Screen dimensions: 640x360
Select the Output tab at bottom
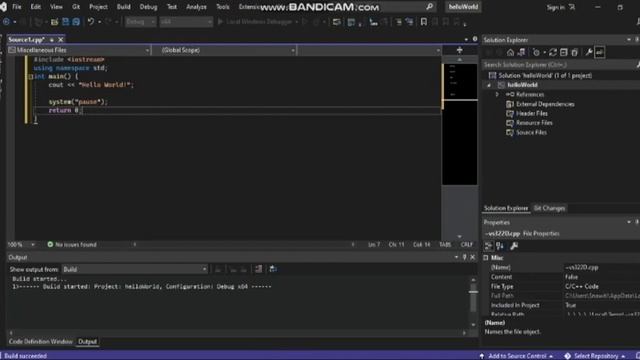tap(87, 342)
